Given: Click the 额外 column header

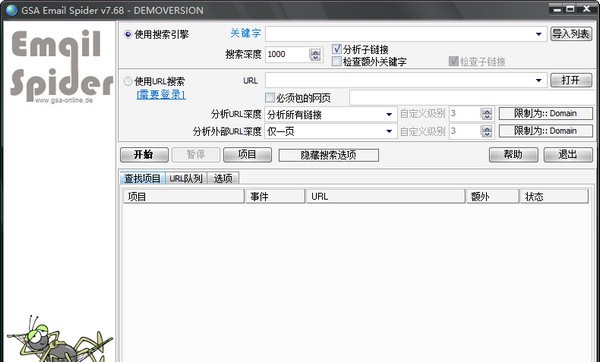Looking at the screenshot, I should point(492,196).
